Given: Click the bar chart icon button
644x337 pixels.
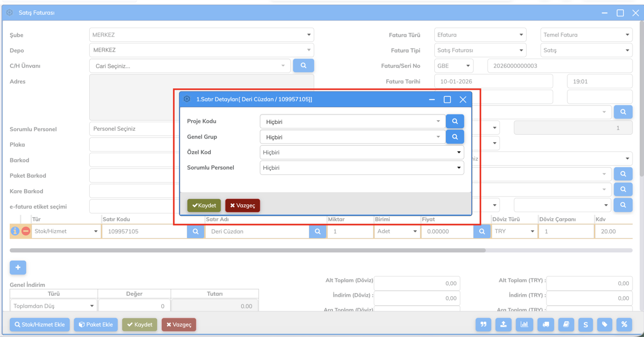Looking at the screenshot, I should point(524,324).
